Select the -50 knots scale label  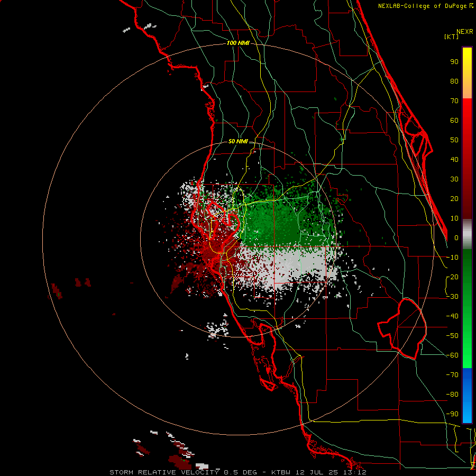point(452,336)
